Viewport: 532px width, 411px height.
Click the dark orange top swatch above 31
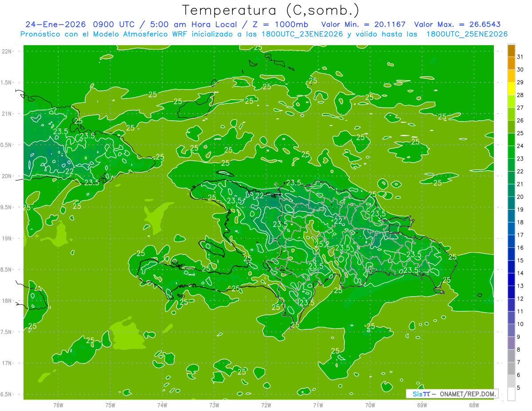pos(511,51)
